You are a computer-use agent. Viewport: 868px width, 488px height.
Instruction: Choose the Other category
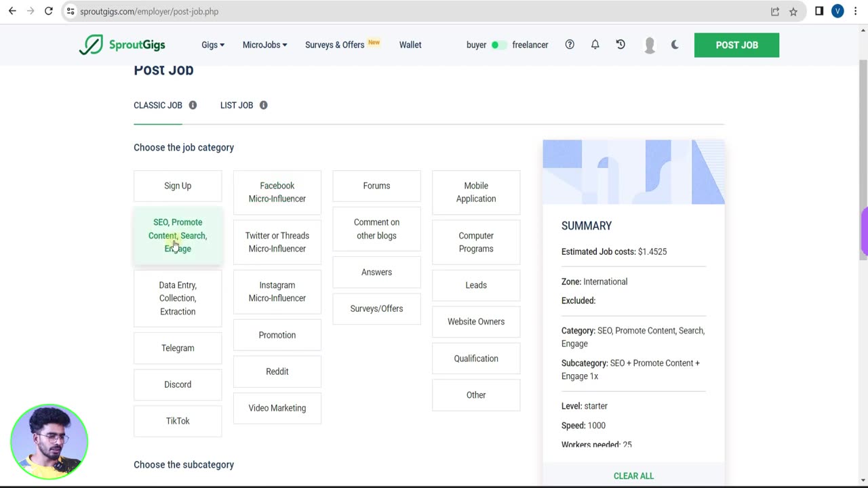(x=476, y=395)
